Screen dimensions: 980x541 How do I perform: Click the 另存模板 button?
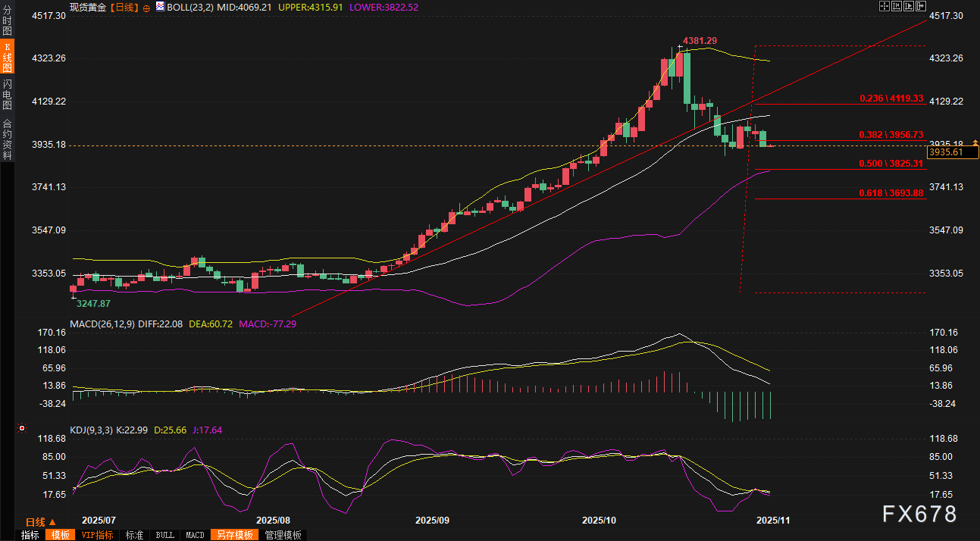(234, 535)
